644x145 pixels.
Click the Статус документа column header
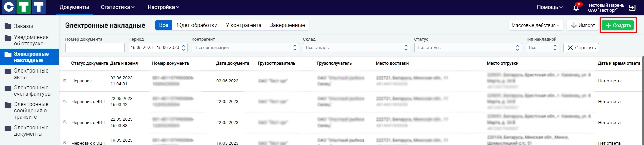pos(90,63)
